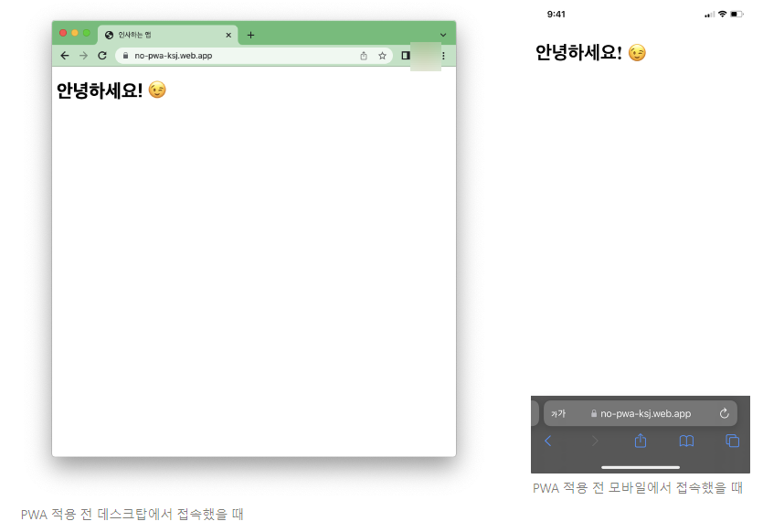Click the lock icon in Chrome's address bar
763x532 pixels.
(126, 56)
